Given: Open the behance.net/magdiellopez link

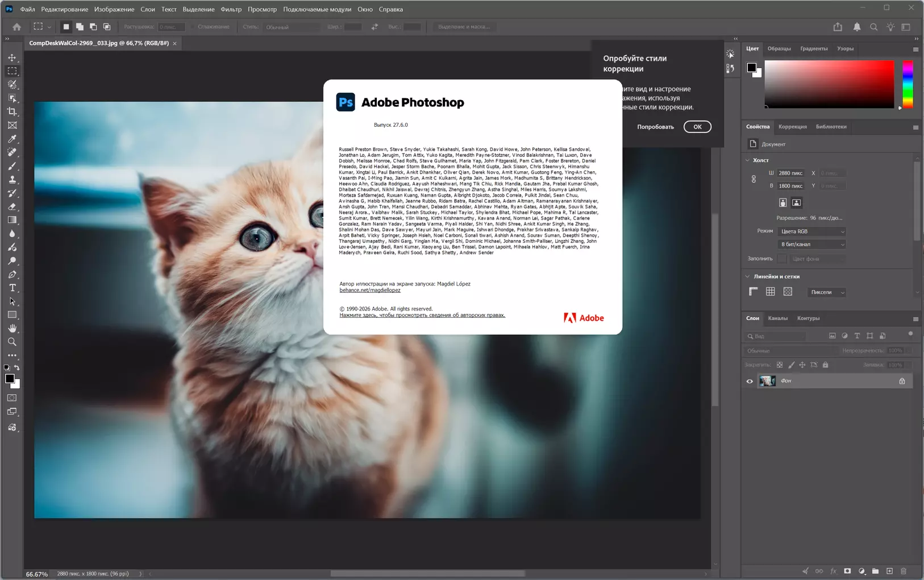Looking at the screenshot, I should [370, 290].
